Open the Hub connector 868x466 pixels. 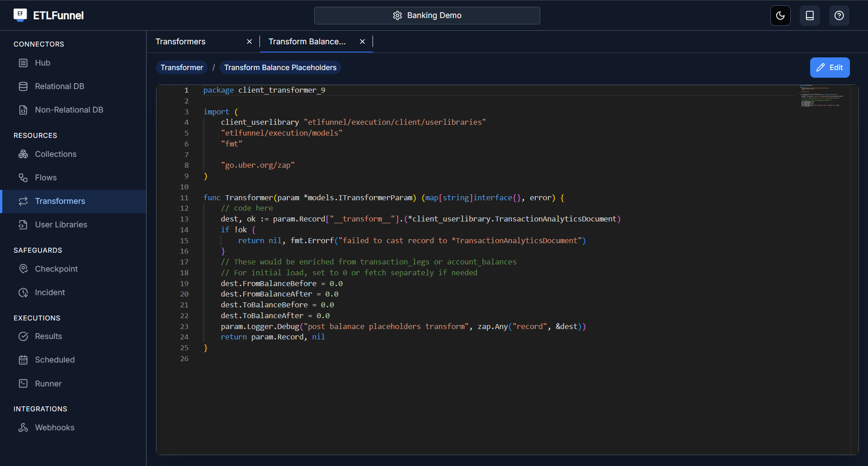(x=42, y=63)
